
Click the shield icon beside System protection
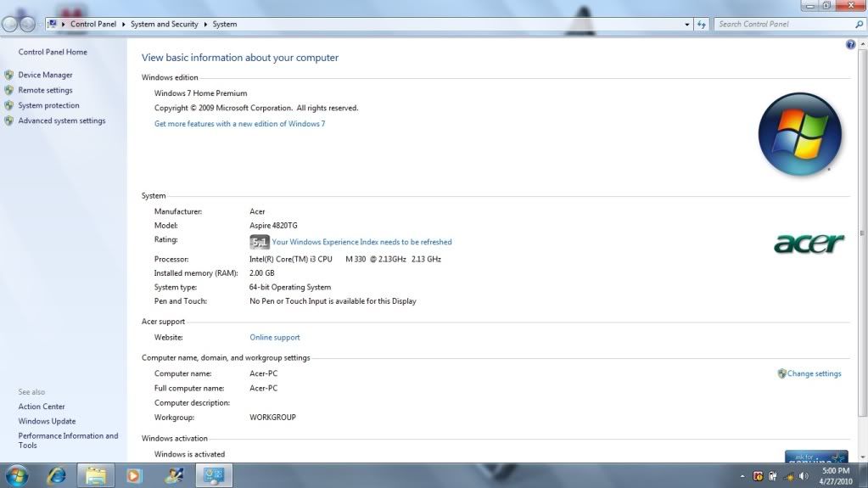(x=8, y=105)
